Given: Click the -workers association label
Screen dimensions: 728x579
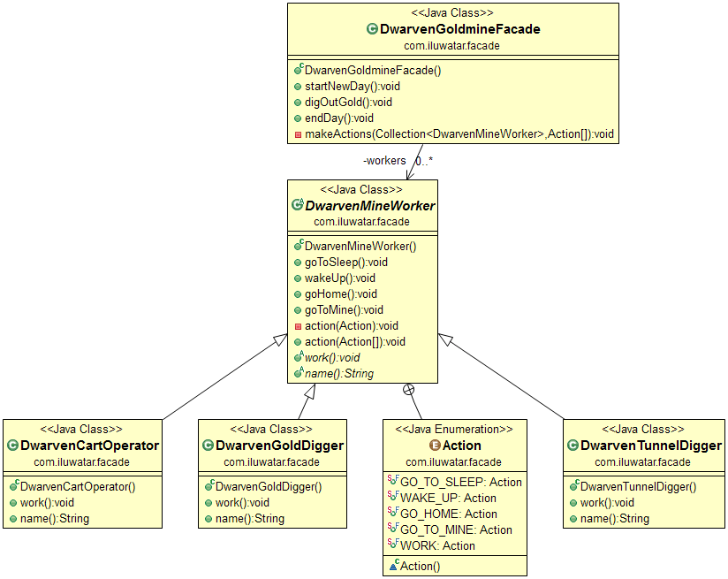Looking at the screenshot, I should (384, 161).
